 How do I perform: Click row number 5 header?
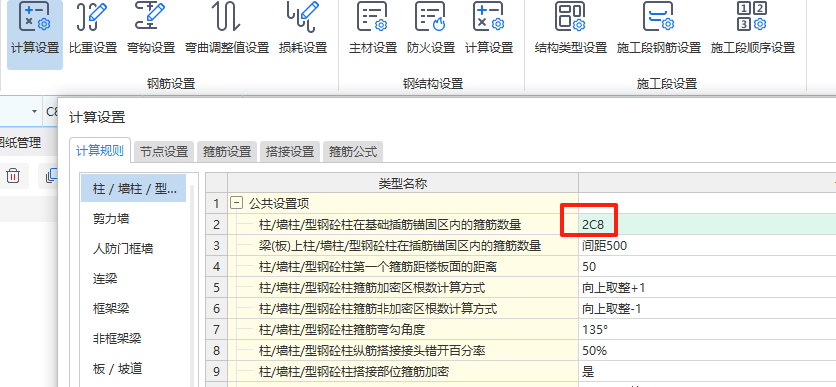coord(216,288)
